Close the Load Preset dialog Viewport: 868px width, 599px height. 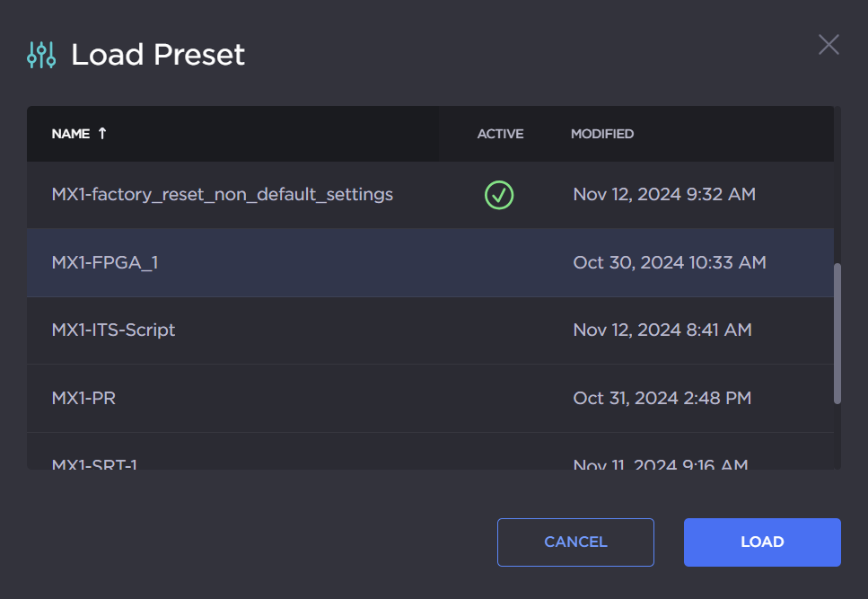coord(829,45)
